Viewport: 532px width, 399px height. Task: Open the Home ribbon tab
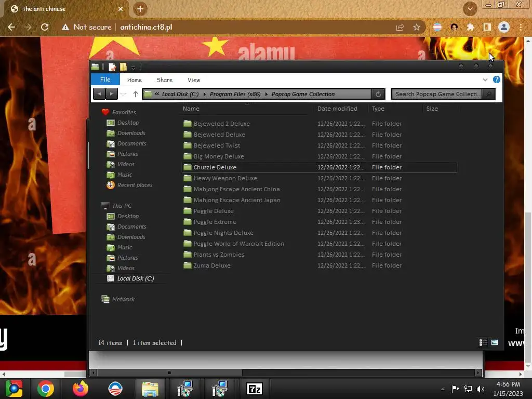click(x=135, y=80)
